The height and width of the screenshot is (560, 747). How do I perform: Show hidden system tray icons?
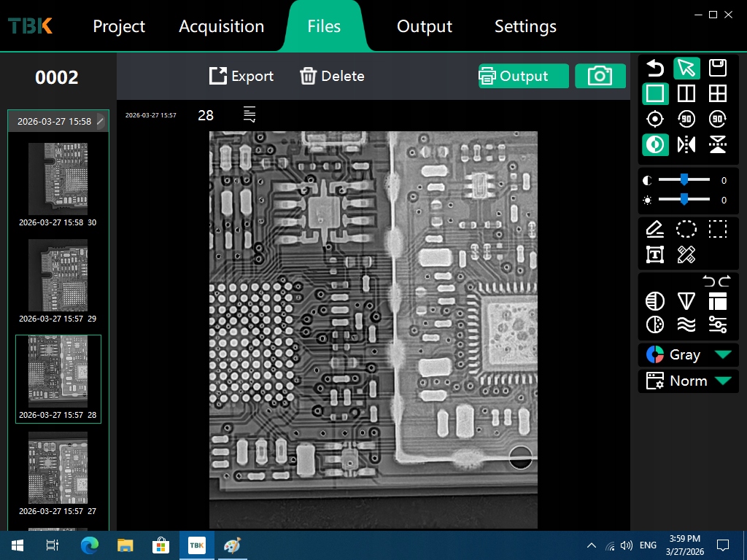point(592,545)
